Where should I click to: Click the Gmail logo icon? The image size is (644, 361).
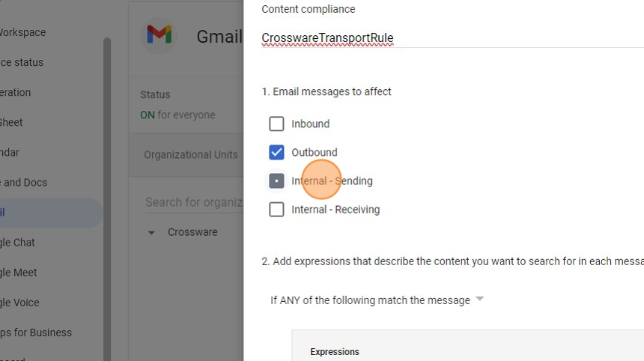pos(159,34)
